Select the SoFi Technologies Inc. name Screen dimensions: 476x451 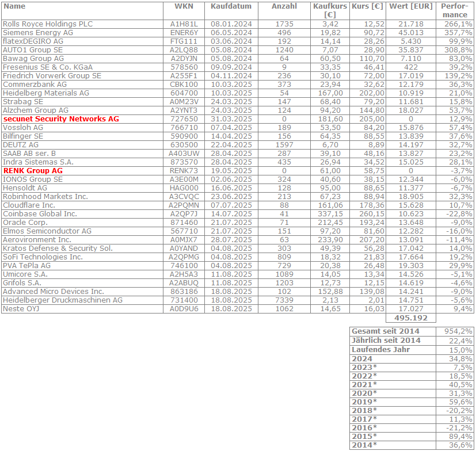pyautogui.click(x=43, y=257)
